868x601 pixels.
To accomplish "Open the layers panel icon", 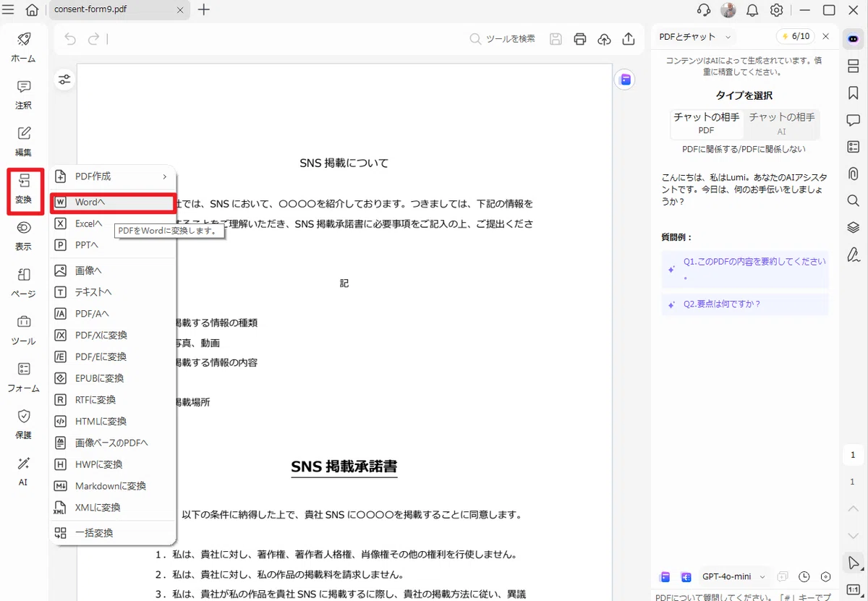I will click(x=853, y=227).
